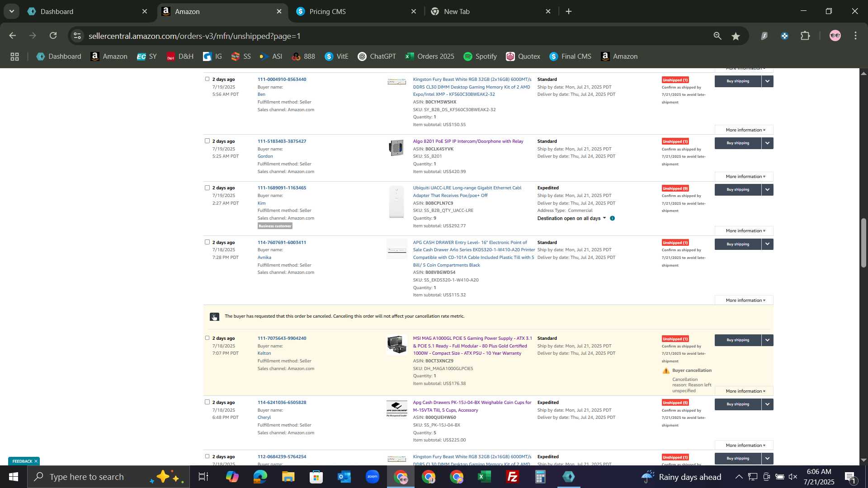Open the Algo 8201 PoE SIP Intercom product
Image resolution: width=868 pixels, height=488 pixels.
[468, 141]
